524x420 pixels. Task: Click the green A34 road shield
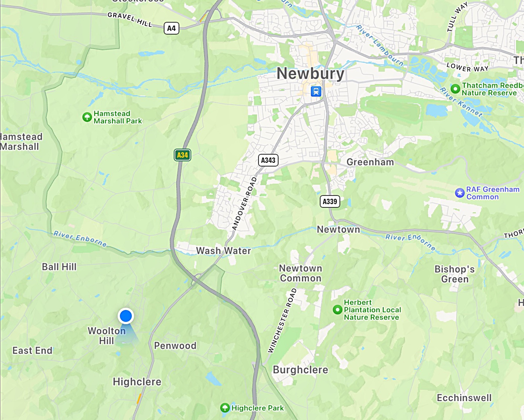click(x=182, y=155)
